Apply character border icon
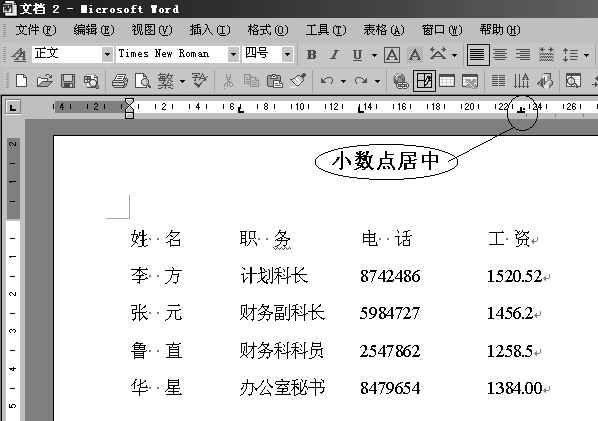The width and height of the screenshot is (598, 421). click(x=392, y=55)
